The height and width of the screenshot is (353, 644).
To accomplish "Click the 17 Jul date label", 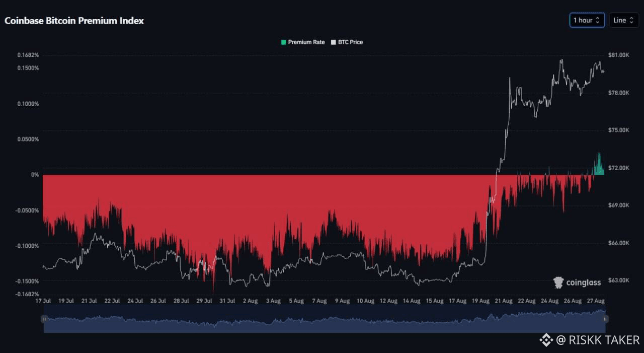I will pyautogui.click(x=43, y=301).
